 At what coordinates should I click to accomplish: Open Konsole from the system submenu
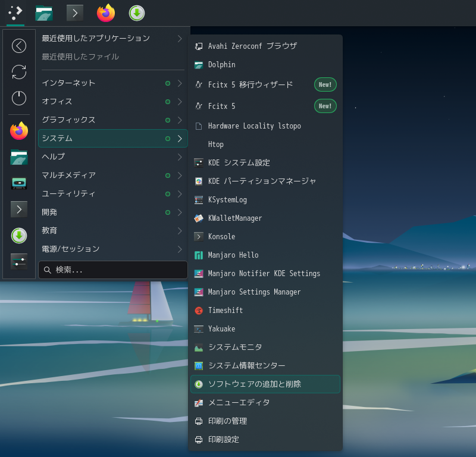[x=265, y=237]
